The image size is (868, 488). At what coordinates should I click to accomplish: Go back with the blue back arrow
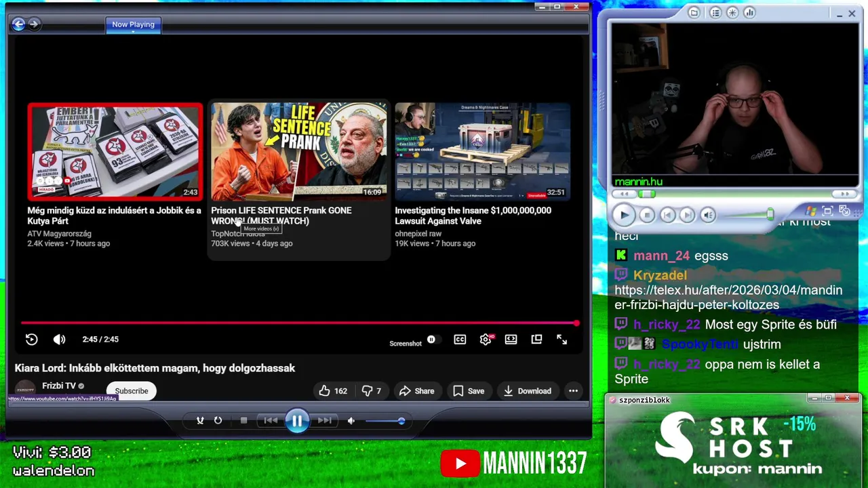[x=18, y=24]
